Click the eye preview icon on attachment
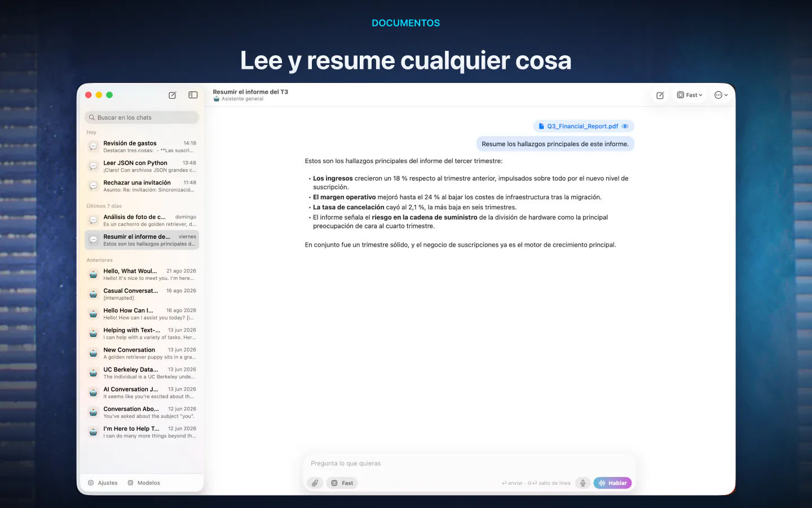Viewport: 812px width, 508px height. [x=625, y=126]
